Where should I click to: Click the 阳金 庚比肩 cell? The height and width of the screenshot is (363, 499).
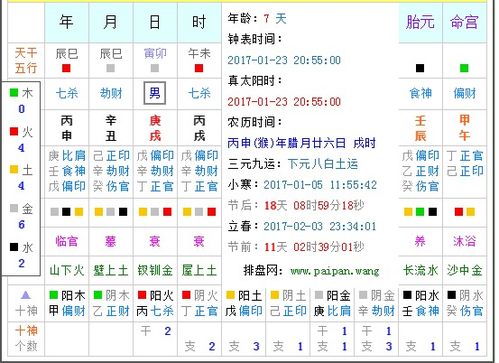tap(332, 303)
